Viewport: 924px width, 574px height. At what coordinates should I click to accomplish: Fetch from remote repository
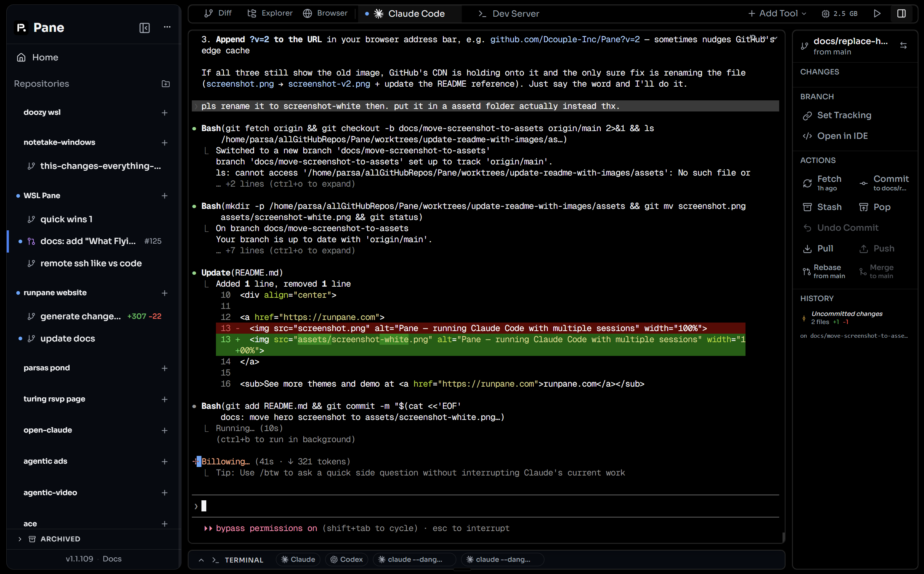(x=823, y=183)
